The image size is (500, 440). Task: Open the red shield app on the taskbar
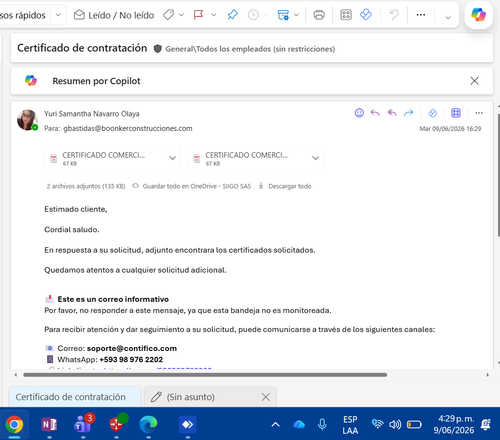pyautogui.click(x=117, y=424)
